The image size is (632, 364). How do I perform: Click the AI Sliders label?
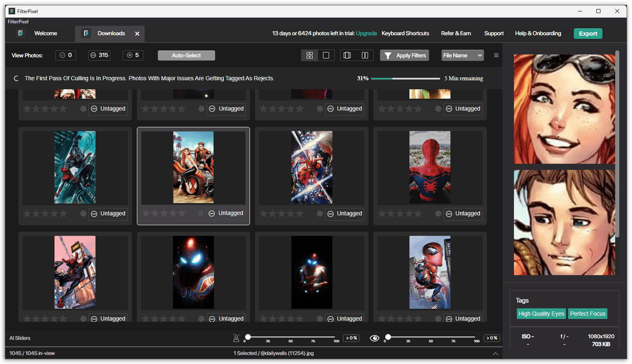click(x=20, y=338)
